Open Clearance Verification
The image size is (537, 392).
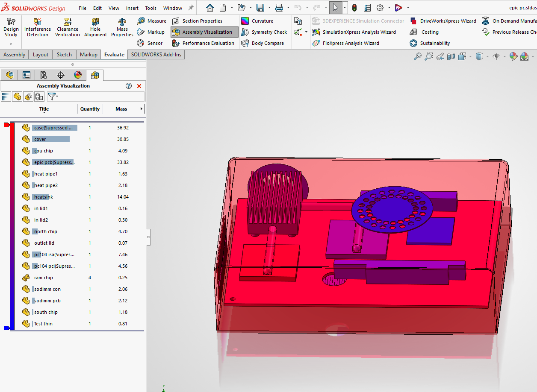(x=68, y=27)
